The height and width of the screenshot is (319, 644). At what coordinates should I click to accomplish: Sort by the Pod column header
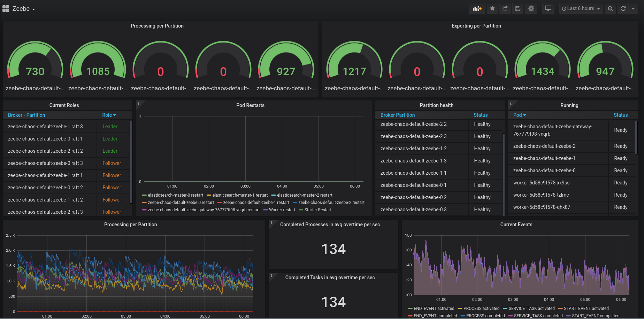[x=520, y=115]
